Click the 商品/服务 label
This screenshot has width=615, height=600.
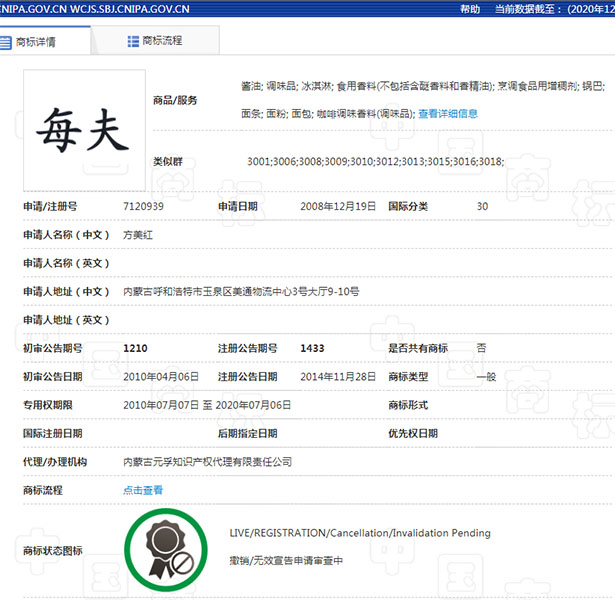point(175,100)
